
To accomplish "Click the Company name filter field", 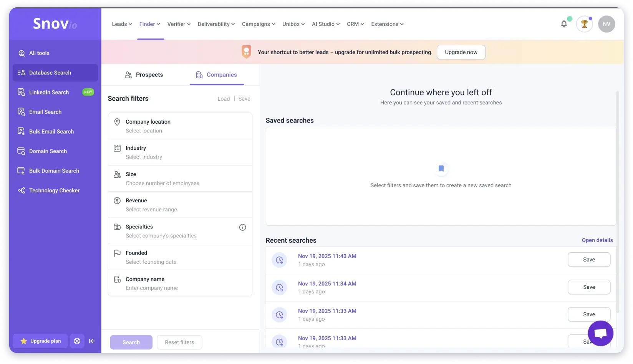I will [x=180, y=283].
